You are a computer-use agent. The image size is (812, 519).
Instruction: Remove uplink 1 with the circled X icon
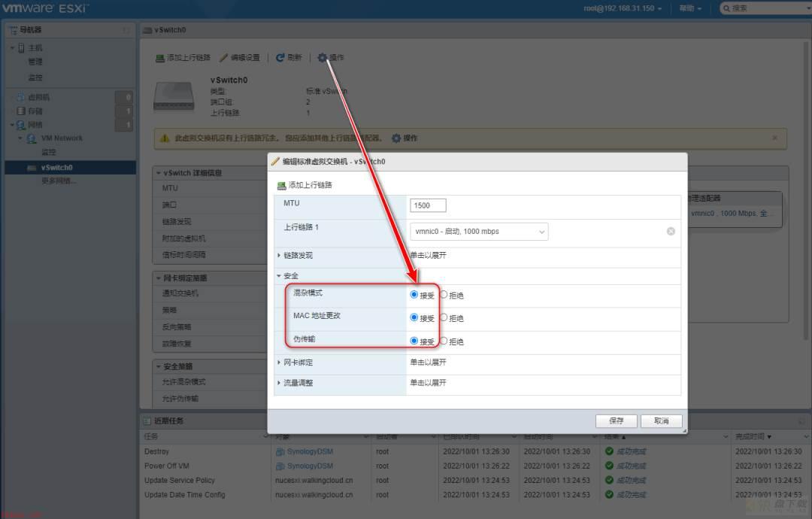[671, 231]
